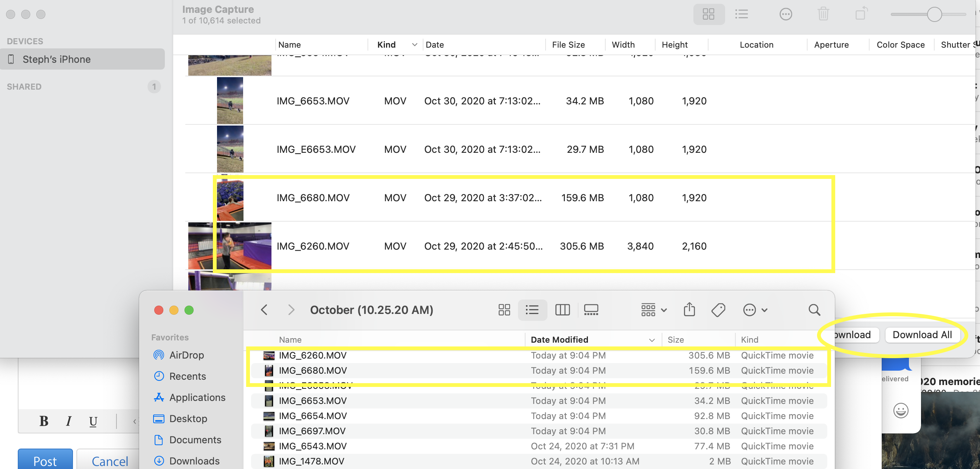Click the Post button
This screenshot has width=980, height=469.
(x=45, y=461)
